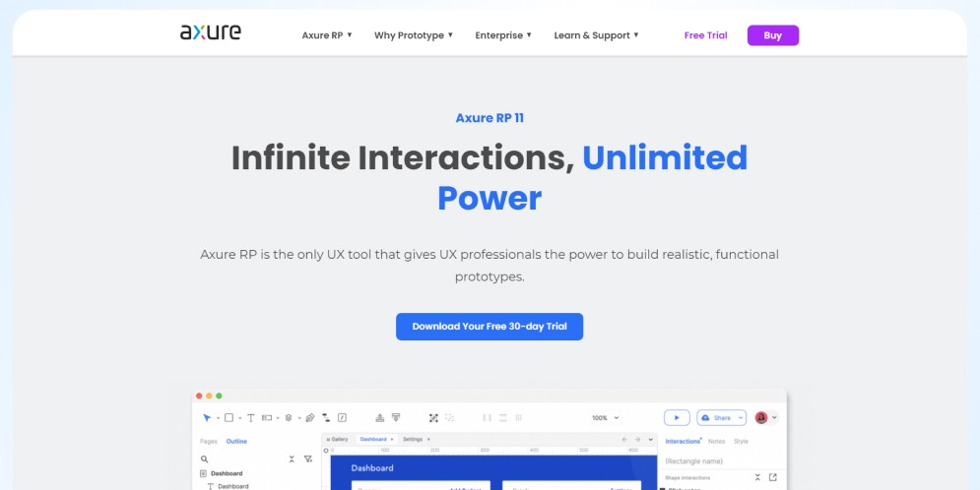Click the distribute vertically icon

pos(503,417)
